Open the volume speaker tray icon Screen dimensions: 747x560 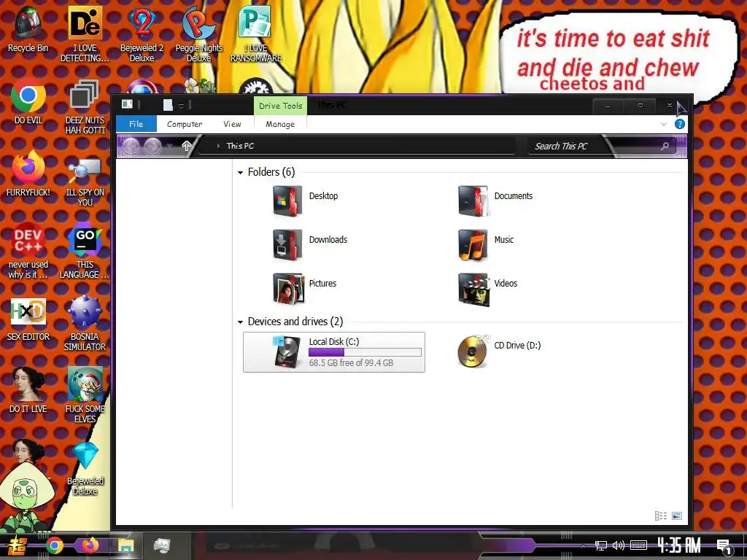tap(619, 545)
